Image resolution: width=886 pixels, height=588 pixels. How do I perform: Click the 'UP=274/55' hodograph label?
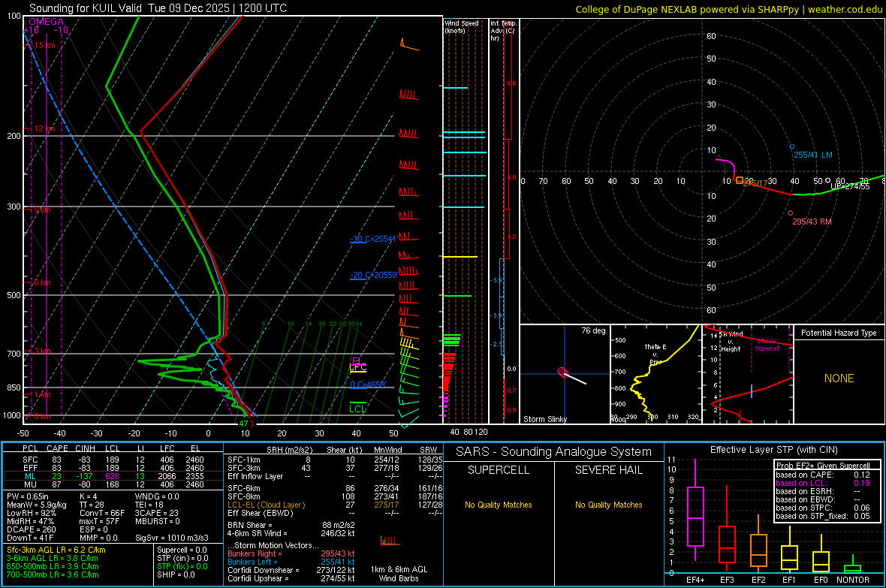tap(850, 186)
